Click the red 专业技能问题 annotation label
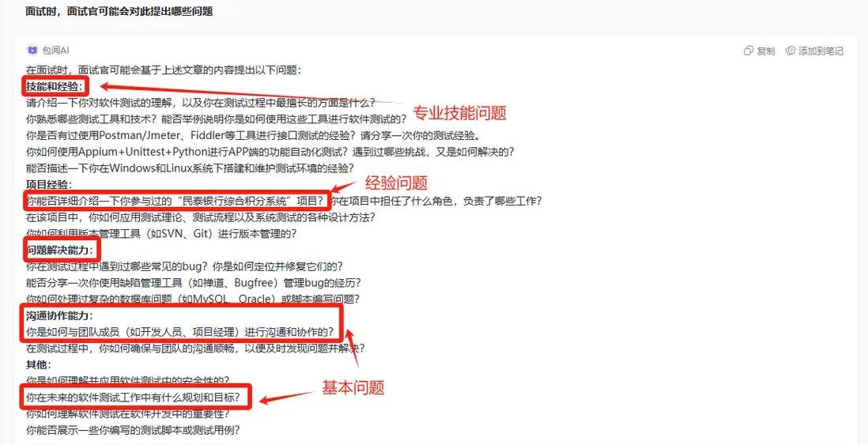The height and width of the screenshot is (445, 868). click(x=459, y=113)
